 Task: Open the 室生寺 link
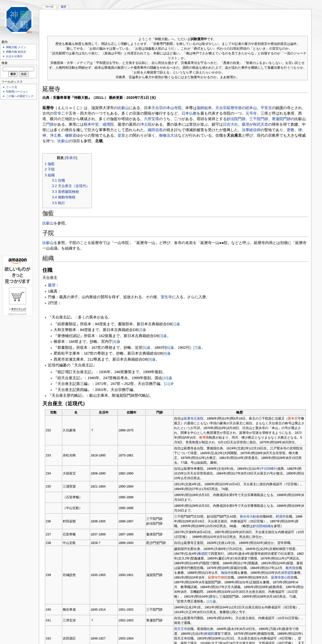[x=166, y=297]
